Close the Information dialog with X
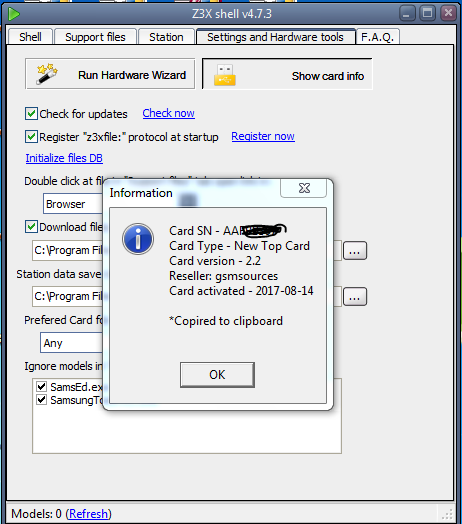The width and height of the screenshot is (462, 524). coord(304,188)
